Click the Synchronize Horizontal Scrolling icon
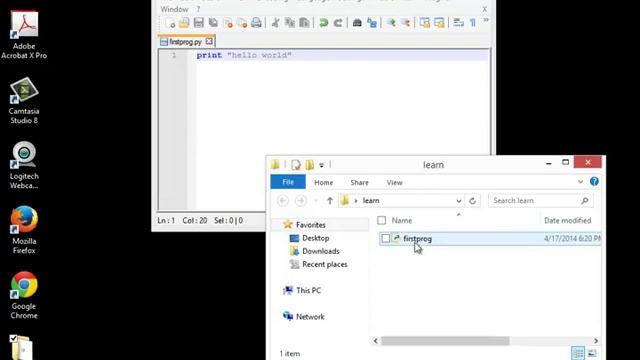This screenshot has height=360, width=640. (x=439, y=23)
